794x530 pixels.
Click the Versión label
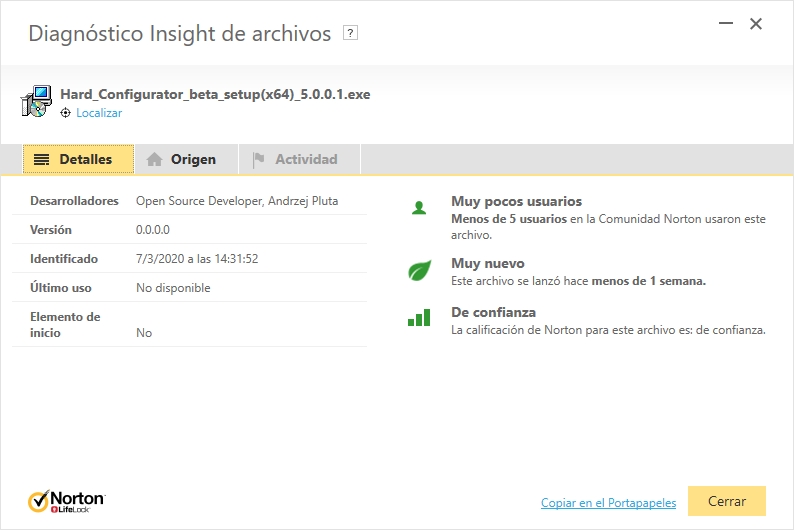point(51,230)
